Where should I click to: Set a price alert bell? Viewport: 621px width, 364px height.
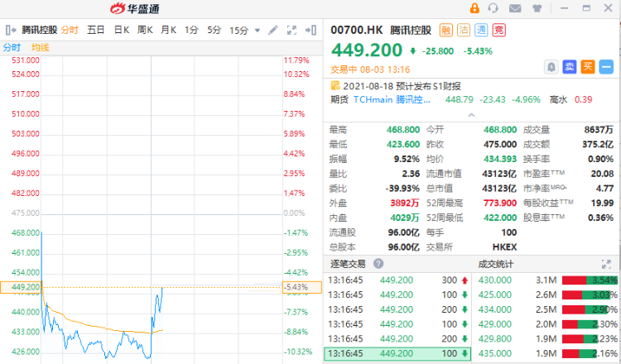coord(551,67)
